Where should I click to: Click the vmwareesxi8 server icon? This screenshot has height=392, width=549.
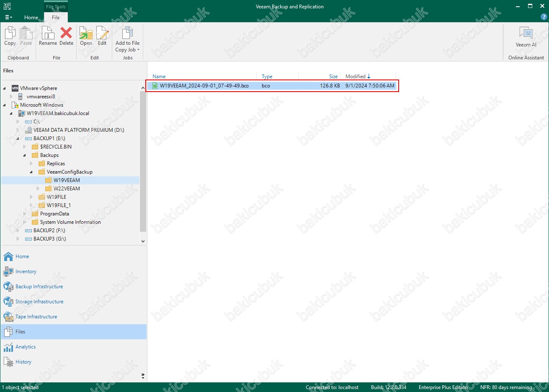pos(21,97)
